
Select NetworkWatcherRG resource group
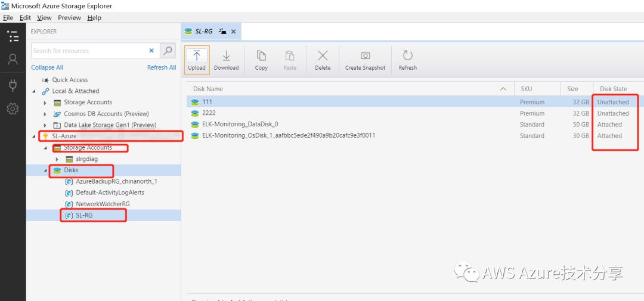click(103, 204)
